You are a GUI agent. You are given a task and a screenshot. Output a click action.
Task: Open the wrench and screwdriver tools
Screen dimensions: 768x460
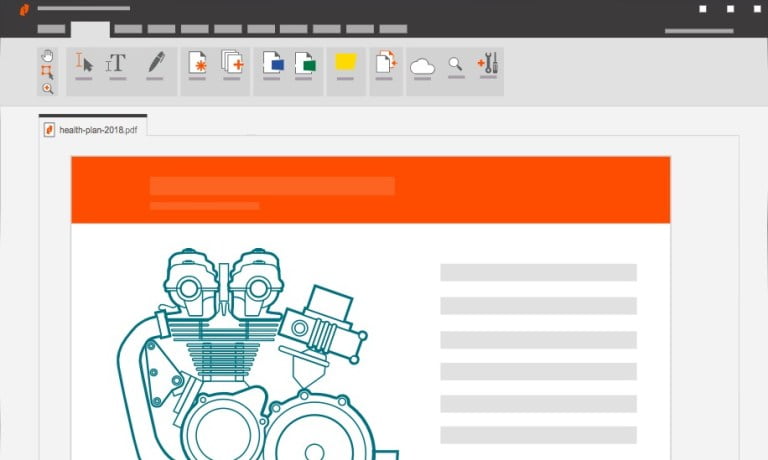tap(488, 64)
